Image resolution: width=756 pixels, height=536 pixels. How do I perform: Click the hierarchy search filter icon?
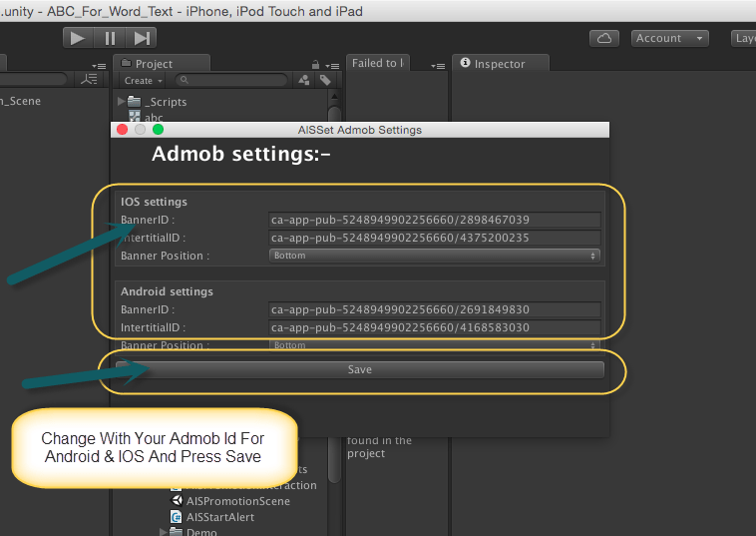coord(91,80)
